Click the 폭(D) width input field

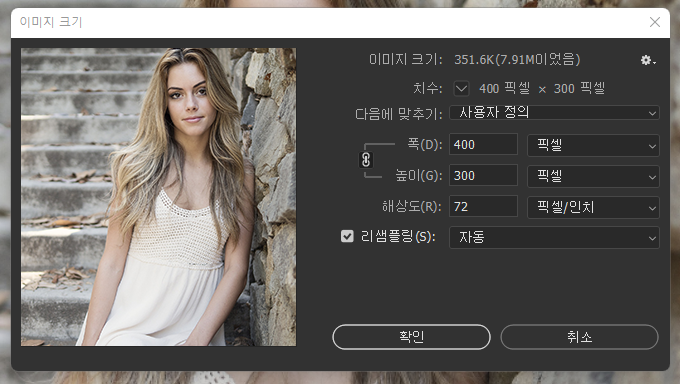tap(483, 144)
